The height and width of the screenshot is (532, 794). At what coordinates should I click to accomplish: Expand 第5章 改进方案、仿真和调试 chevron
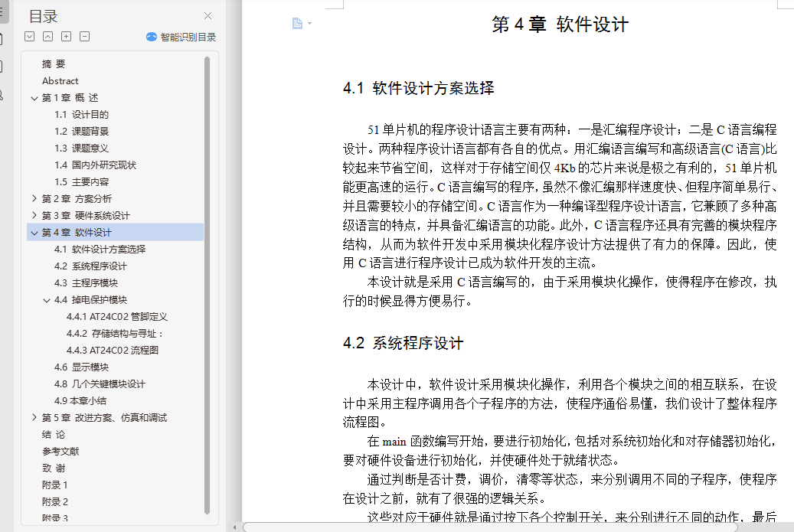point(34,417)
